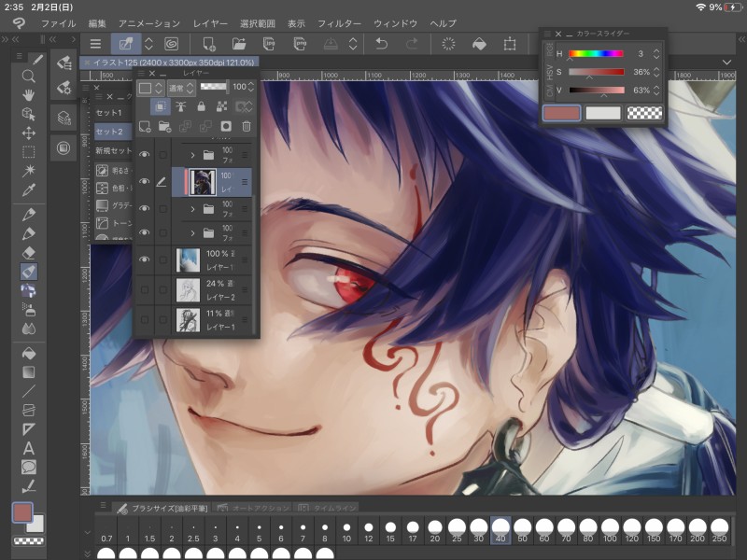The width and height of the screenshot is (747, 560).
Task: Expand the top layer folder
Action: tap(192, 155)
